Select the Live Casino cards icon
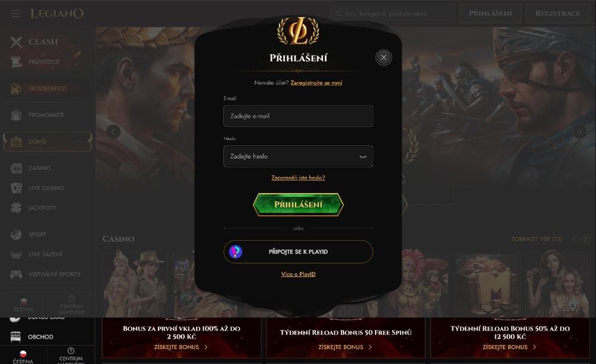 [x=16, y=188]
